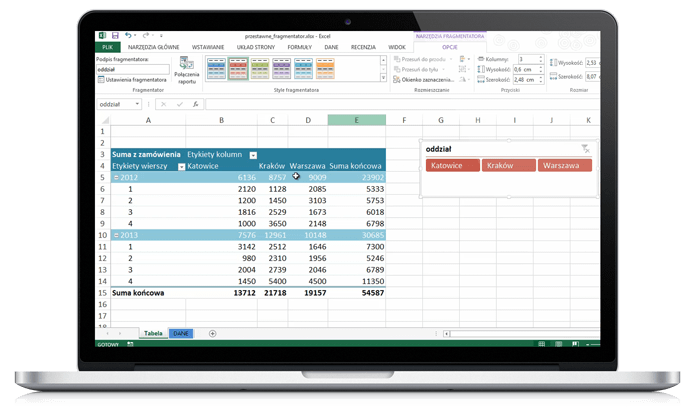Toggle the Katowice slicer button
695x411 pixels.
(451, 165)
